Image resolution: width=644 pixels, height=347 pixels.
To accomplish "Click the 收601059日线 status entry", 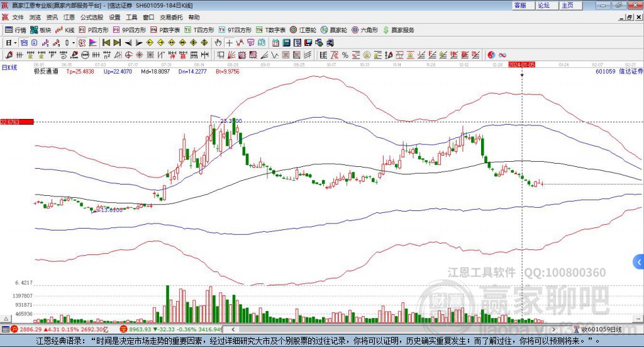I will coord(598,329).
